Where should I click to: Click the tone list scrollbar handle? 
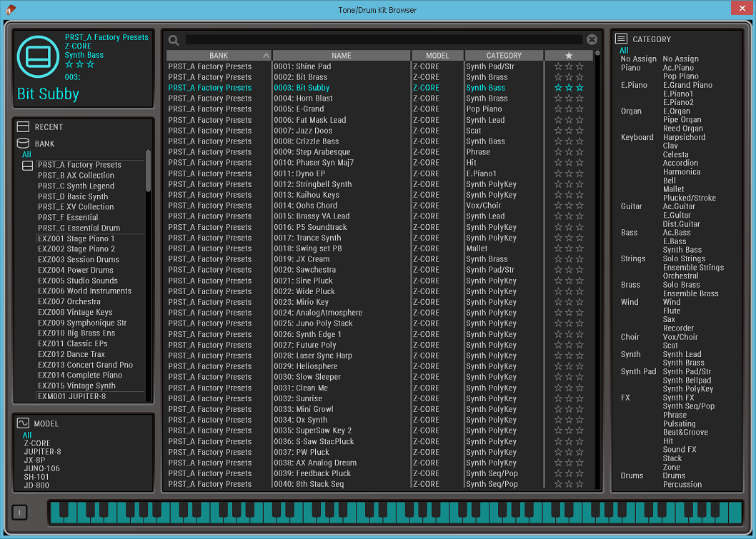pyautogui.click(x=597, y=53)
